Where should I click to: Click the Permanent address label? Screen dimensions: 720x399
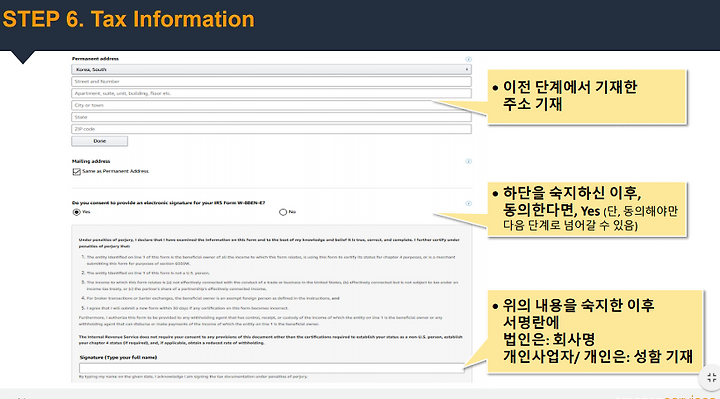point(95,59)
